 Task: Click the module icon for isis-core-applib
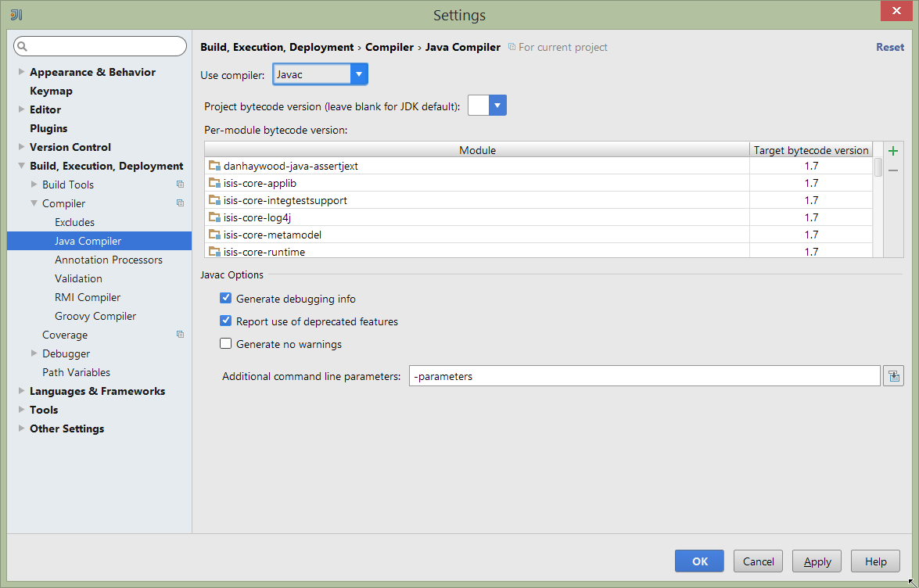[x=214, y=183]
